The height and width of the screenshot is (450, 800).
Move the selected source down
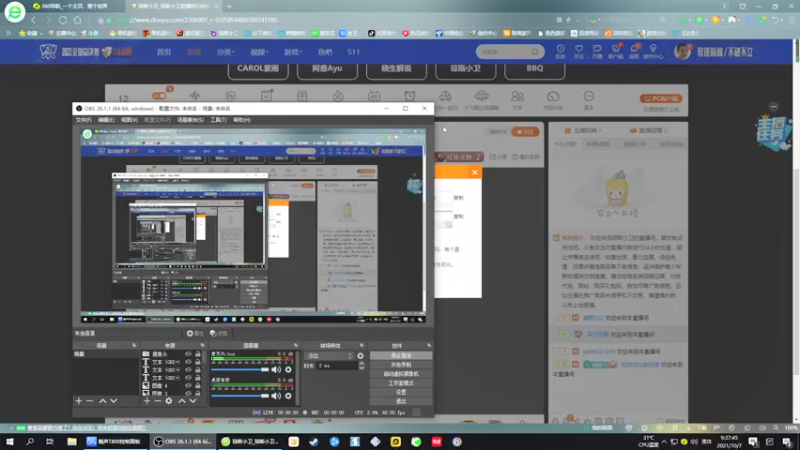coord(193,401)
